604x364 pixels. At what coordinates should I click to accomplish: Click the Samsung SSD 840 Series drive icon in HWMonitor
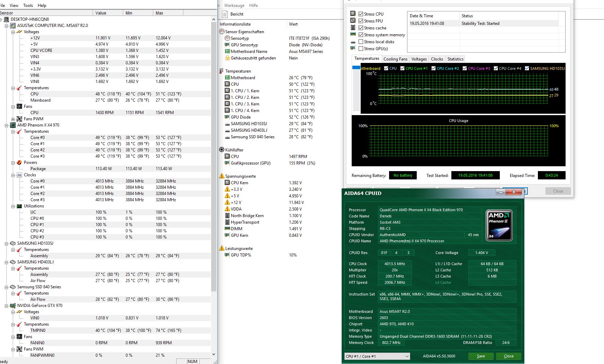(x=13, y=287)
